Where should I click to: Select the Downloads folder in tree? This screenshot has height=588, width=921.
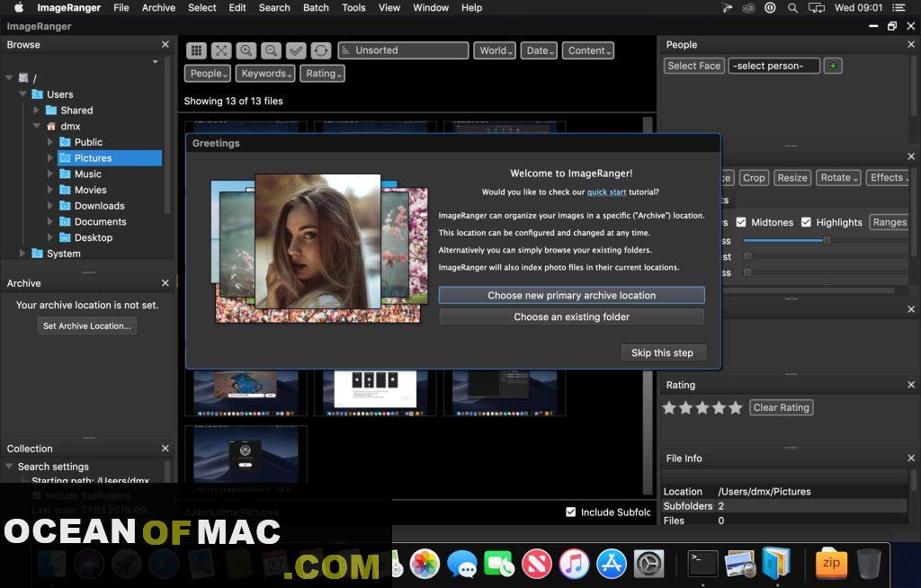(99, 206)
